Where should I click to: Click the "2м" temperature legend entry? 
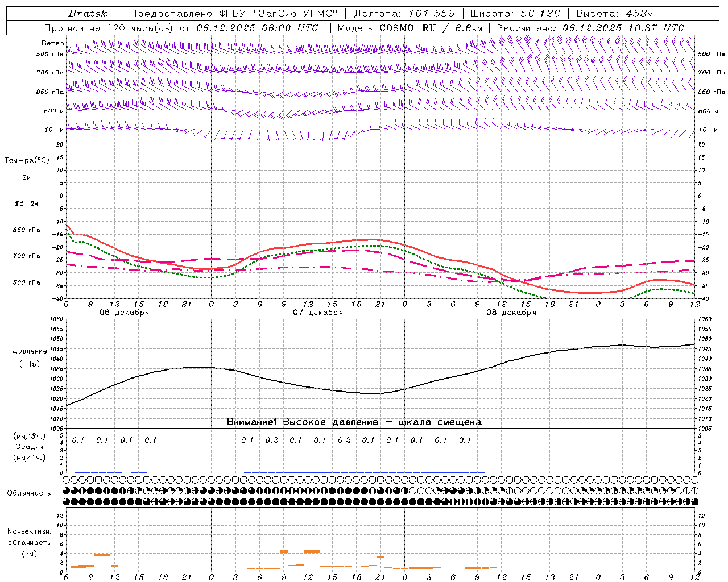tap(27, 178)
